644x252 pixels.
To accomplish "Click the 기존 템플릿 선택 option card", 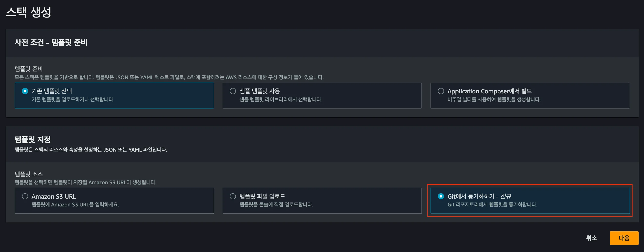I will click(x=114, y=96).
